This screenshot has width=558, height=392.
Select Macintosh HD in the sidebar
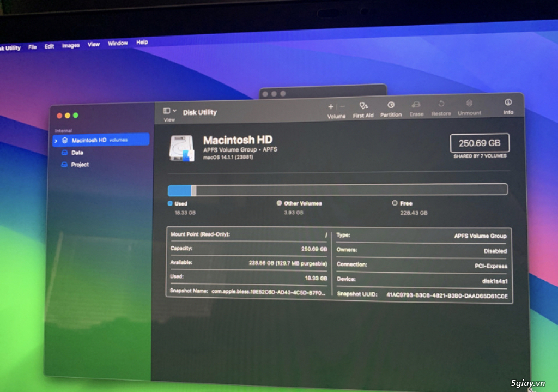(x=101, y=140)
